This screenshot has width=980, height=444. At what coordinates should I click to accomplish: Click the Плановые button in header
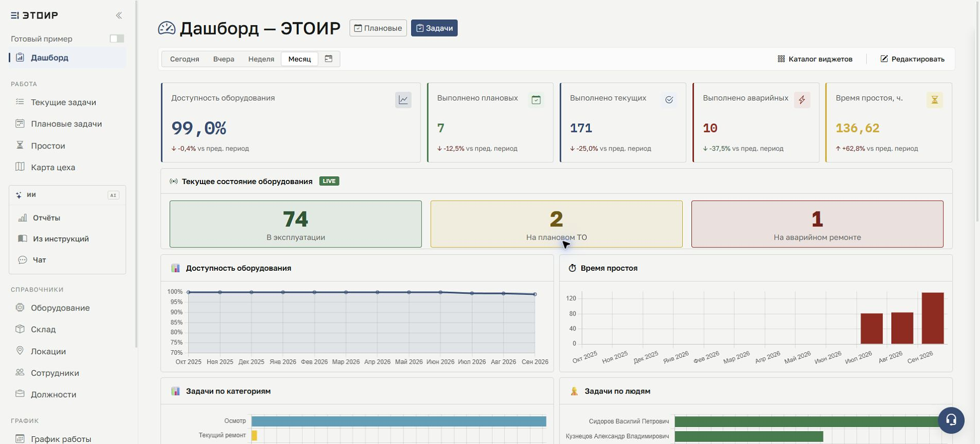coord(378,28)
